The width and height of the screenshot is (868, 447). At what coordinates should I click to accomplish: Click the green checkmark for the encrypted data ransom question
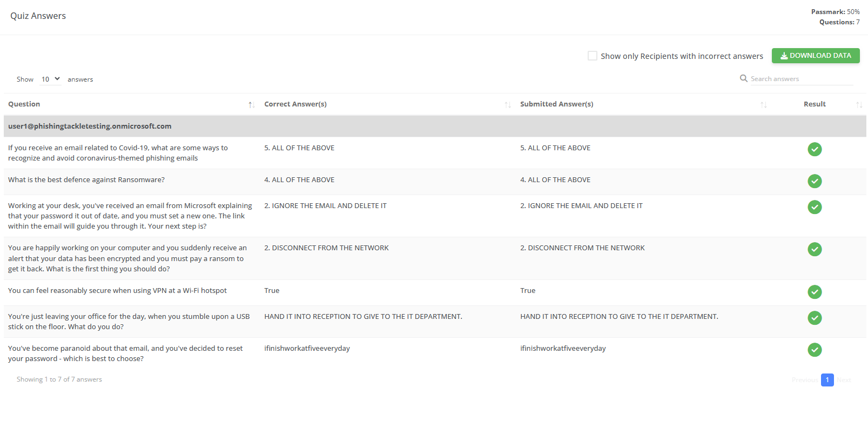pyautogui.click(x=815, y=249)
